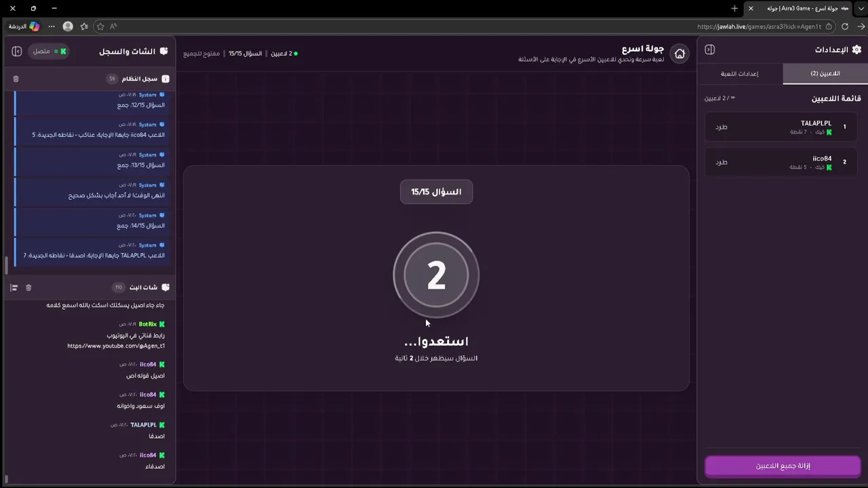Click the Kick connected status badge متصل
Image resolution: width=868 pixels, height=488 pixels.
pyautogui.click(x=48, y=52)
